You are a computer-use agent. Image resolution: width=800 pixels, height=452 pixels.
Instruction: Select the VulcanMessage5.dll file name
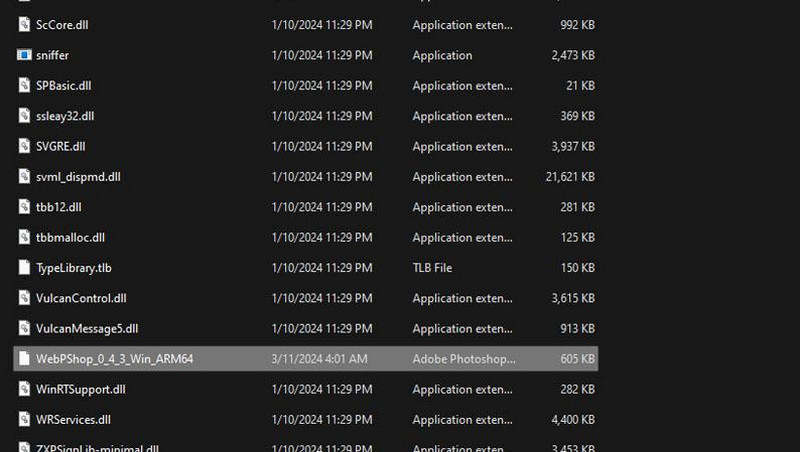pyautogui.click(x=87, y=328)
